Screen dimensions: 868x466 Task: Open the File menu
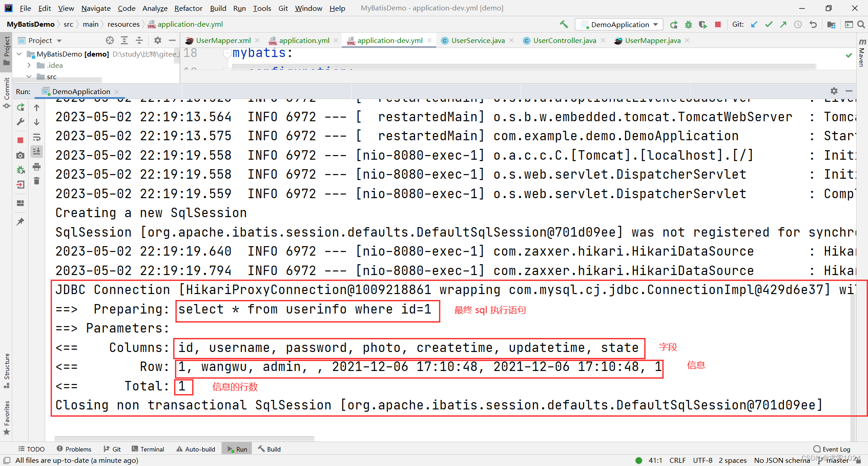point(26,8)
